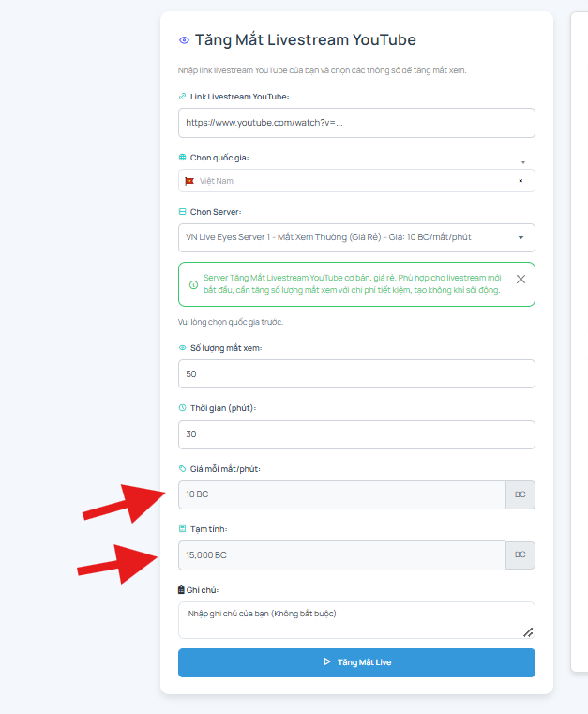The width and height of the screenshot is (588, 714).
Task: Click the globe icon beside Chọn quốc gia
Action: tap(183, 158)
